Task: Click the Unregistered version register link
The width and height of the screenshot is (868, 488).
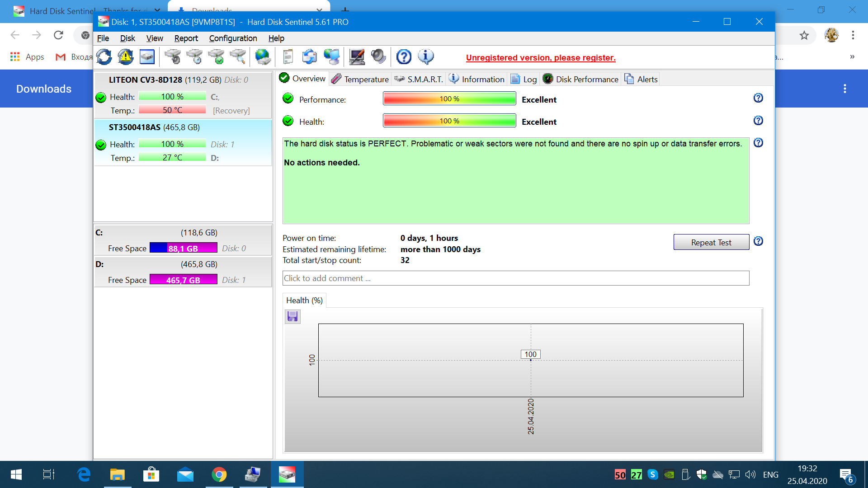Action: (541, 58)
